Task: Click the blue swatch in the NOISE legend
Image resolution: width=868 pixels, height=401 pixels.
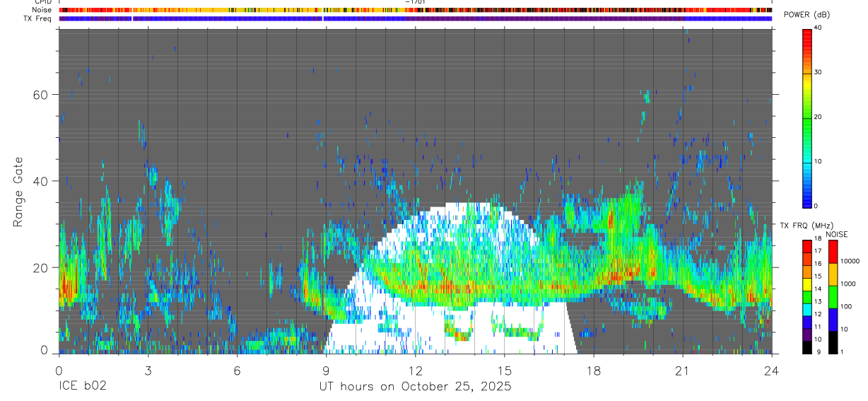Action: pyautogui.click(x=833, y=320)
